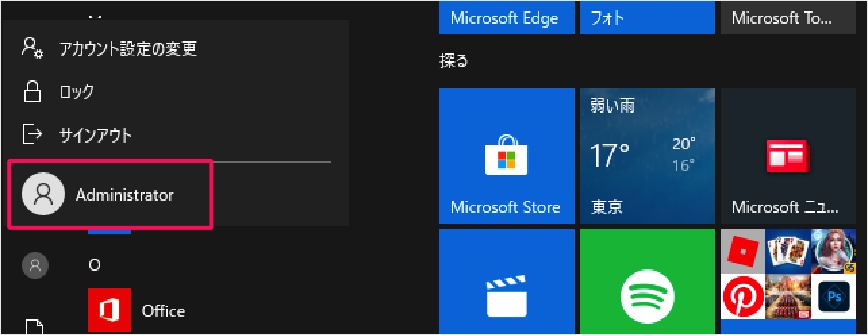Click サインアウト to sign out

(95, 134)
